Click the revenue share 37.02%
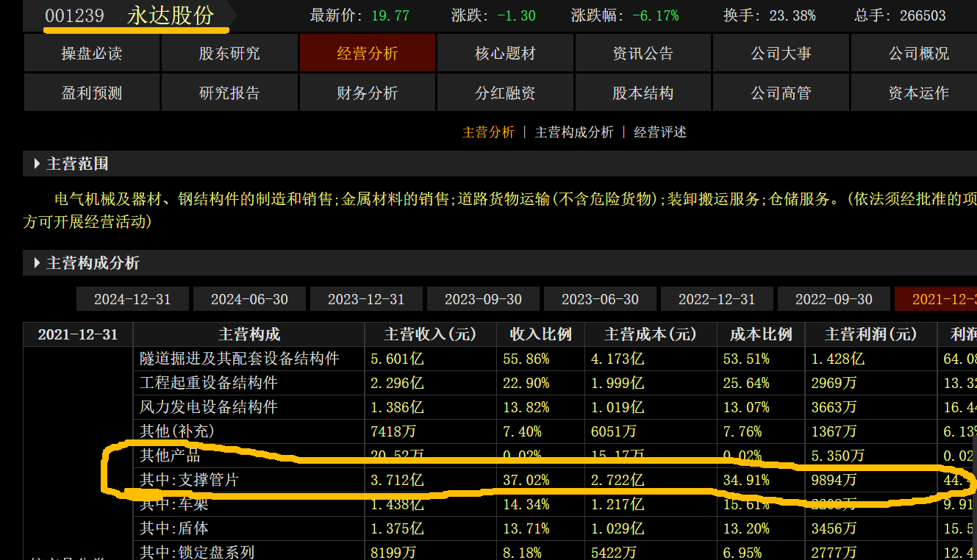 coord(526,480)
